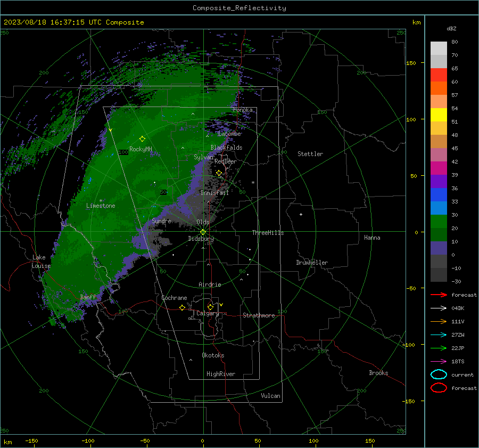Click the RockyMH label
Image resolution: width=479 pixels, height=448 pixels.
point(141,149)
